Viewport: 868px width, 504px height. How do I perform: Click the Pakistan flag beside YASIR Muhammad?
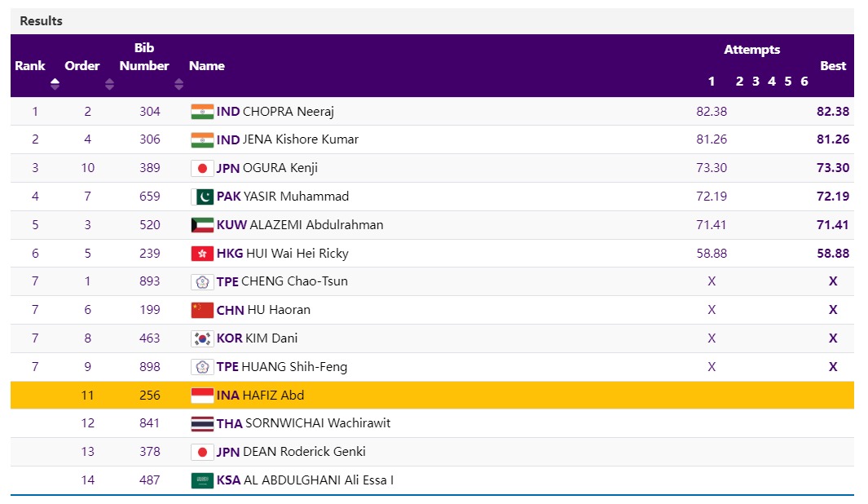(x=201, y=197)
